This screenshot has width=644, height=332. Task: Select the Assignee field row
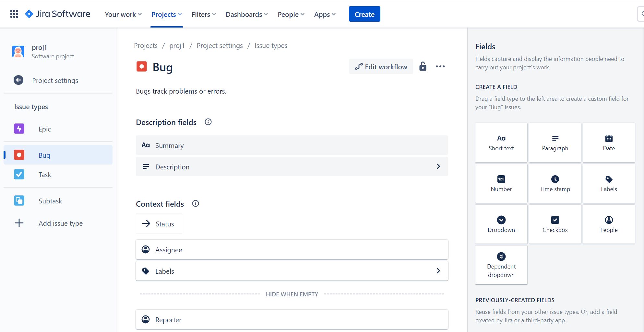pos(292,249)
